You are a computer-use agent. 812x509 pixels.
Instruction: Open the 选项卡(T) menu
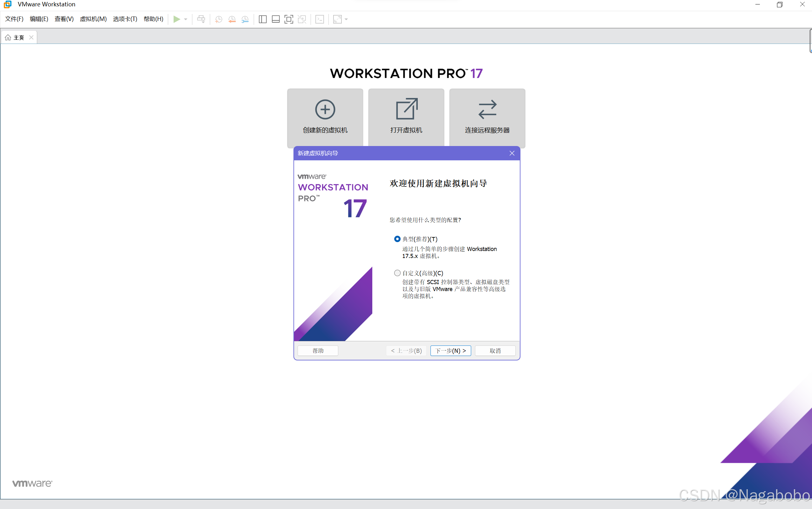coord(125,19)
